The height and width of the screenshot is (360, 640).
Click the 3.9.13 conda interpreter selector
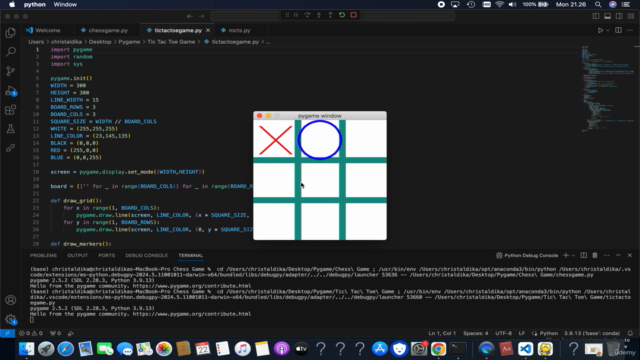click(x=592, y=333)
